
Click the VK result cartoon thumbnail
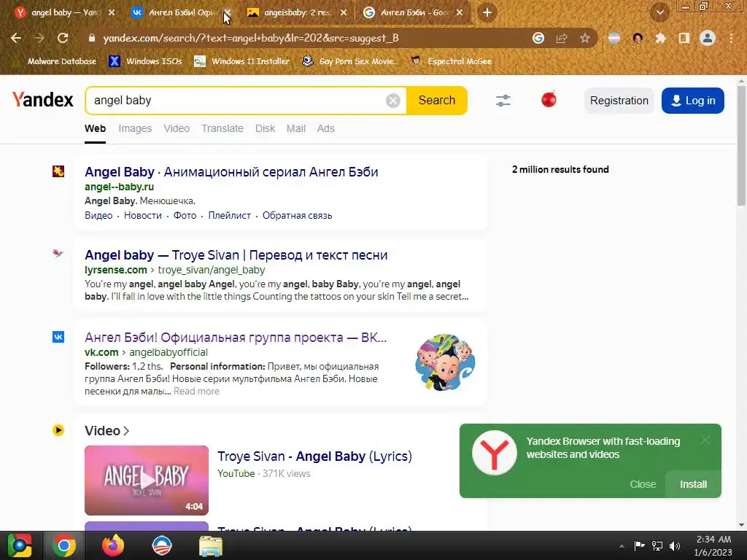pyautogui.click(x=445, y=362)
